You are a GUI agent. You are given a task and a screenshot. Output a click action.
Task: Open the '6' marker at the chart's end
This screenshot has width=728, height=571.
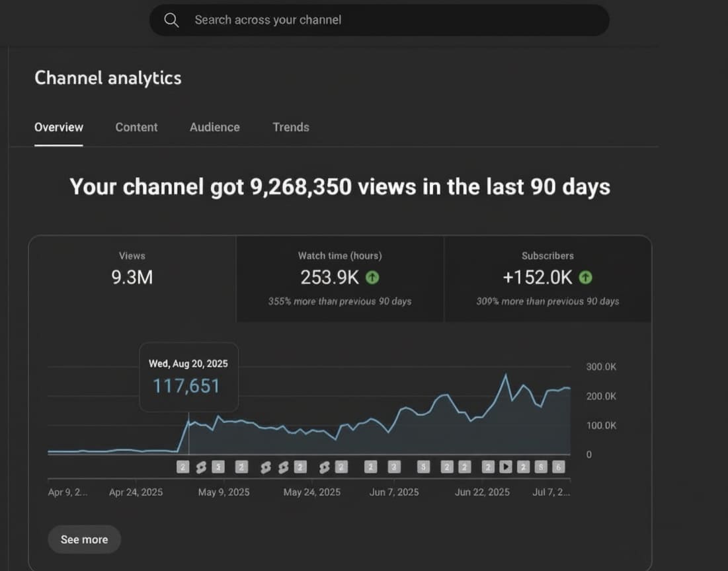point(558,467)
